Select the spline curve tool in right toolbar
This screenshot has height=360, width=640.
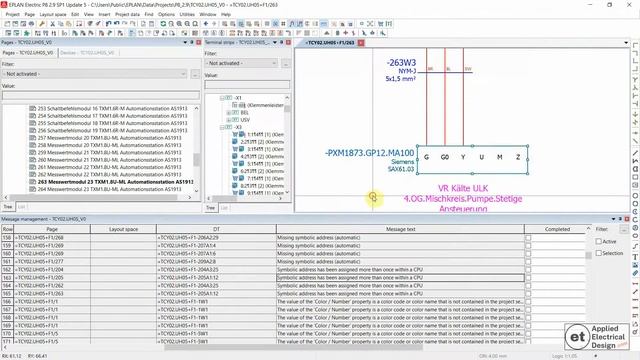coord(635,246)
